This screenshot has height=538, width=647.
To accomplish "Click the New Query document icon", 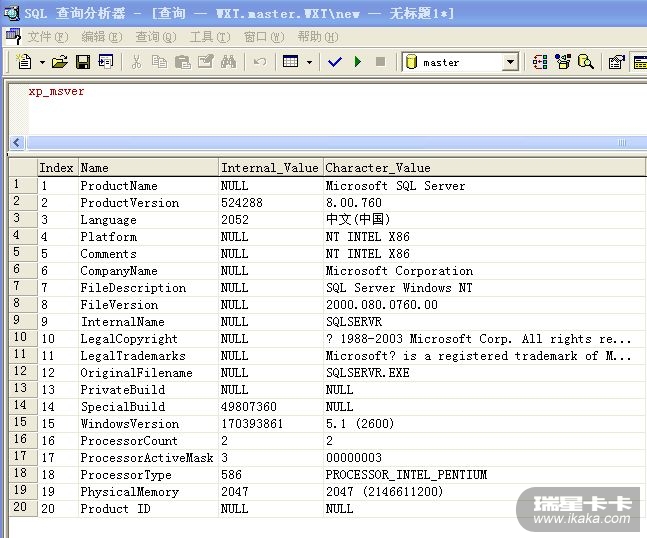I will point(25,62).
